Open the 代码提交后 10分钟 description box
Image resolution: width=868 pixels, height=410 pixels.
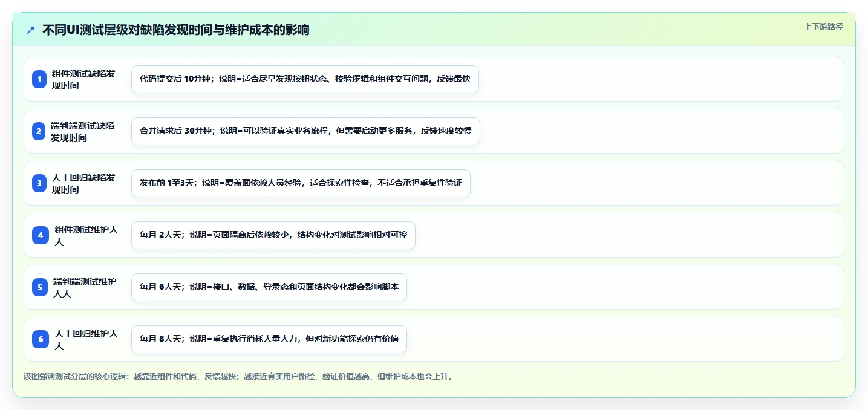(x=305, y=79)
